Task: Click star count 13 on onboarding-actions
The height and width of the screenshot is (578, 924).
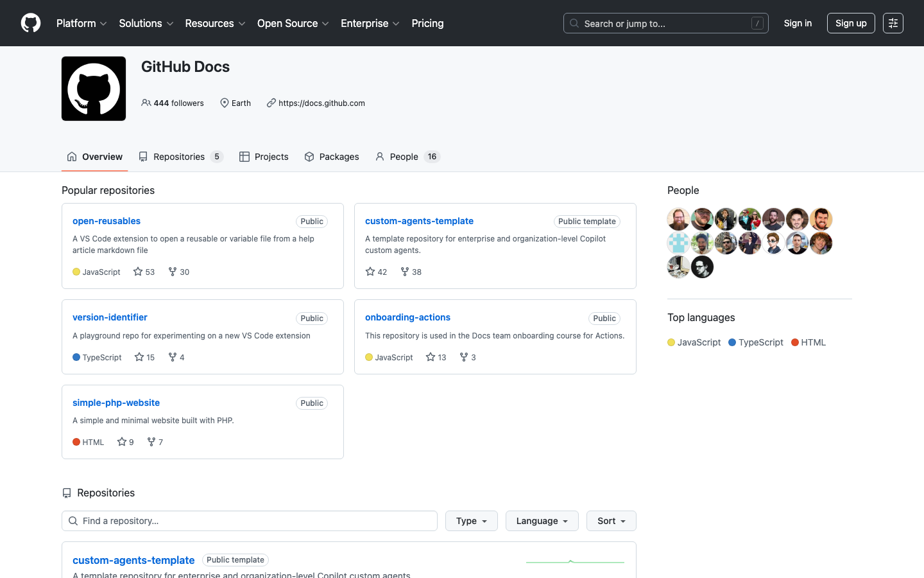Action: [436, 357]
